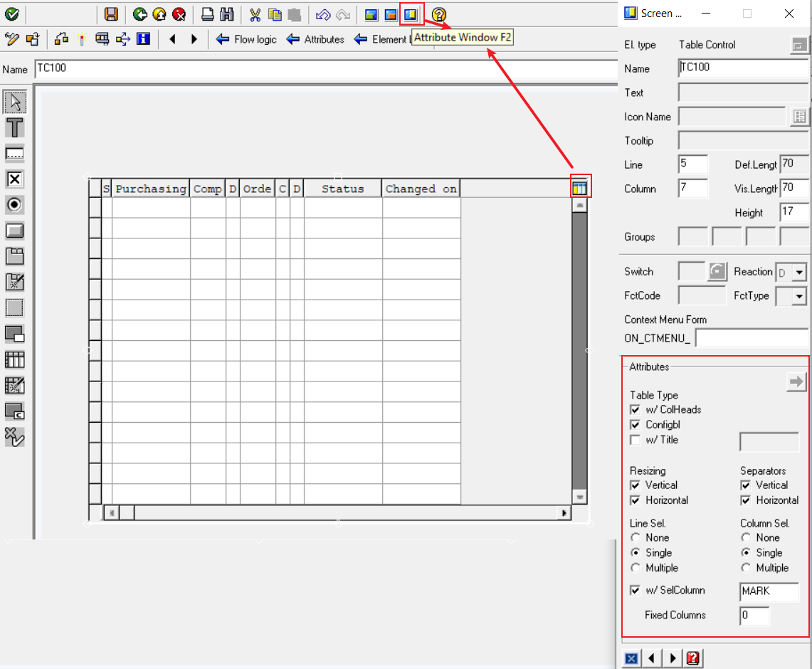Viewport: 812px width, 669px height.
Task: Click the Purchasing column header
Action: [x=151, y=189]
